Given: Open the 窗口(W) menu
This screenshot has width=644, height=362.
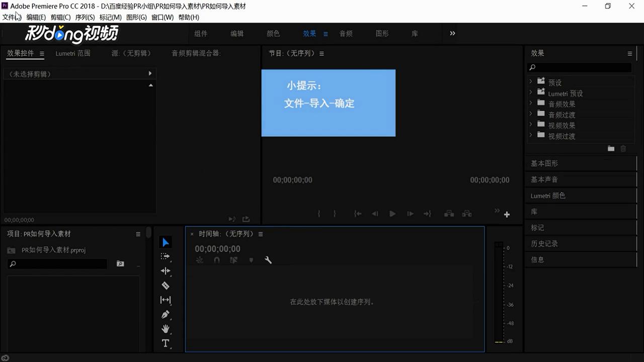Looking at the screenshot, I should (x=163, y=17).
